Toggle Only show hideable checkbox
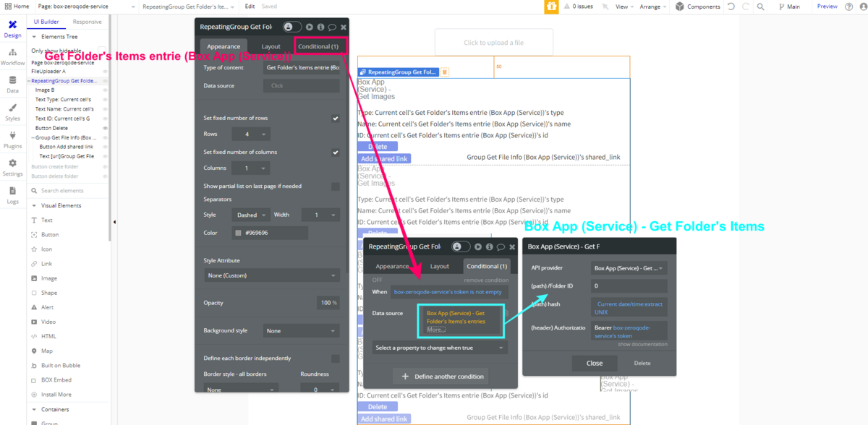 coord(102,51)
